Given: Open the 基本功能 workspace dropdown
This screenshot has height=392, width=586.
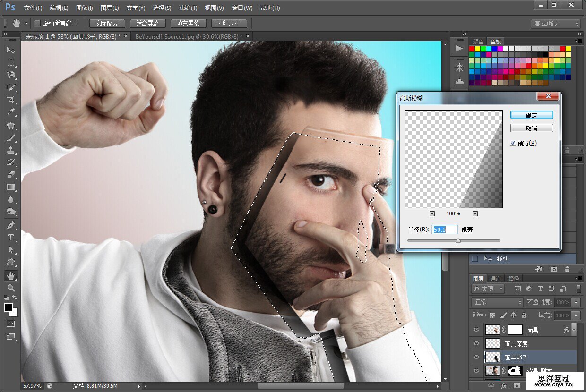Looking at the screenshot, I should point(556,24).
